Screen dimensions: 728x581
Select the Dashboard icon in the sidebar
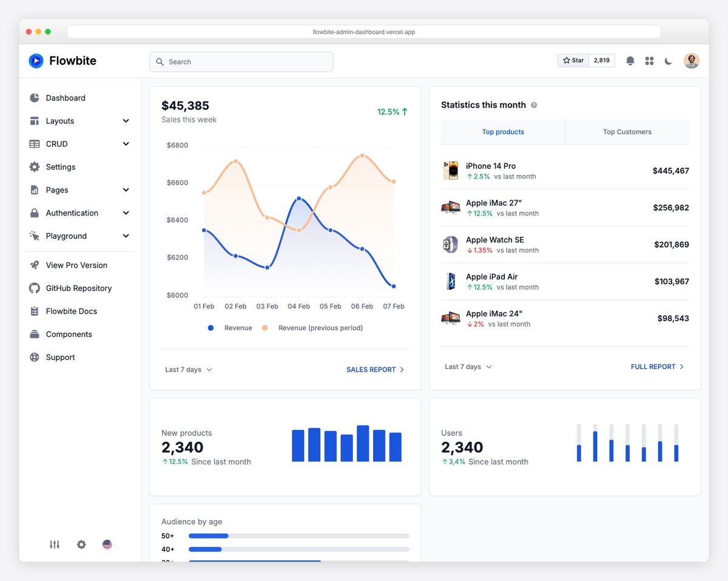[35, 98]
